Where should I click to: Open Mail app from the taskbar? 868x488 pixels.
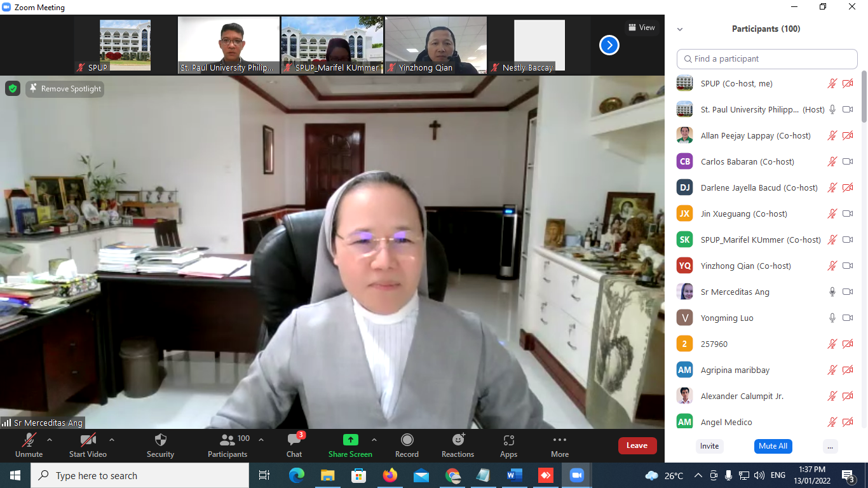coord(421,475)
